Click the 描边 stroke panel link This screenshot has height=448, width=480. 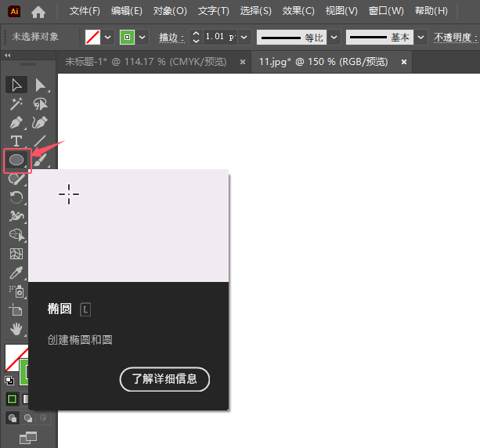click(171, 38)
